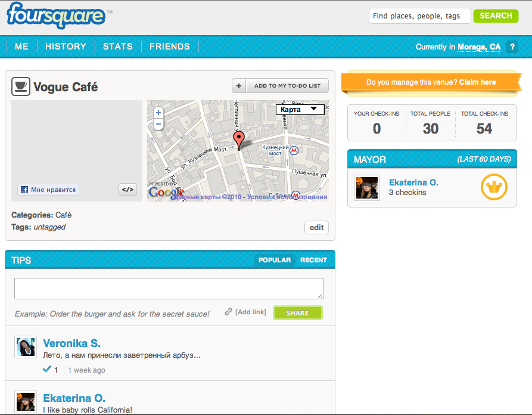Open the Карта map type dropdown
This screenshot has width=532, height=415.
(300, 109)
